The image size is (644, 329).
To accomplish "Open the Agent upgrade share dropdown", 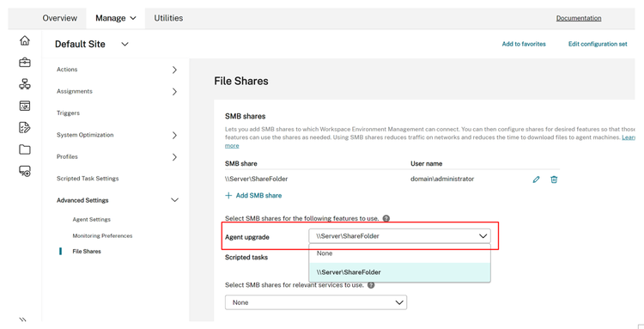I will (x=399, y=236).
